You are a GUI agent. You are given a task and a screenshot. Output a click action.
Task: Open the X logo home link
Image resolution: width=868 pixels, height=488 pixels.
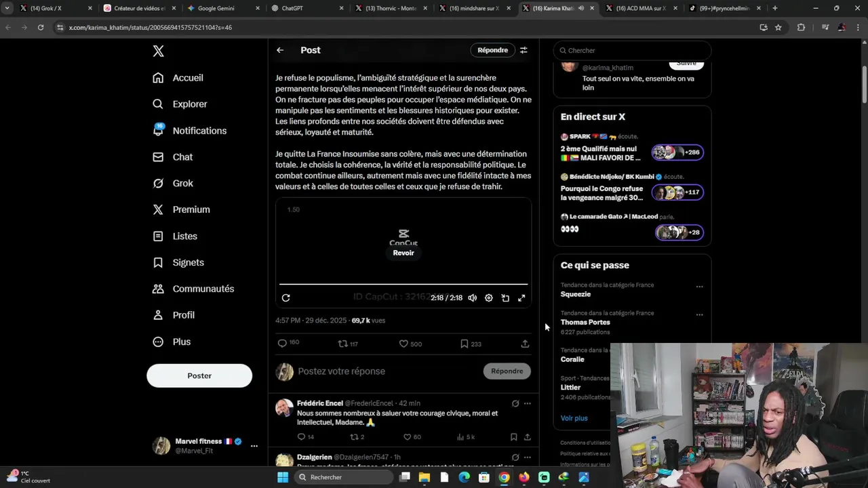point(158,52)
